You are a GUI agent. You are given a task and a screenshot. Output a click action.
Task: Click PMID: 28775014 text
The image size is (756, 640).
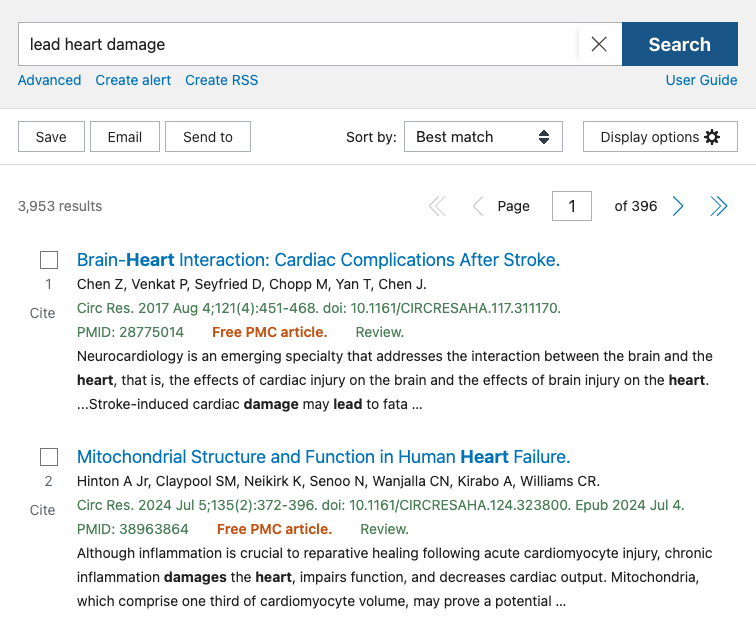[x=130, y=332]
